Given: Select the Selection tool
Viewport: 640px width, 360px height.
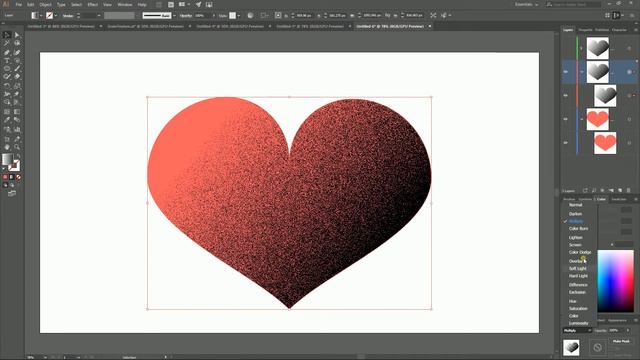Looking at the screenshot, I should [x=7, y=36].
